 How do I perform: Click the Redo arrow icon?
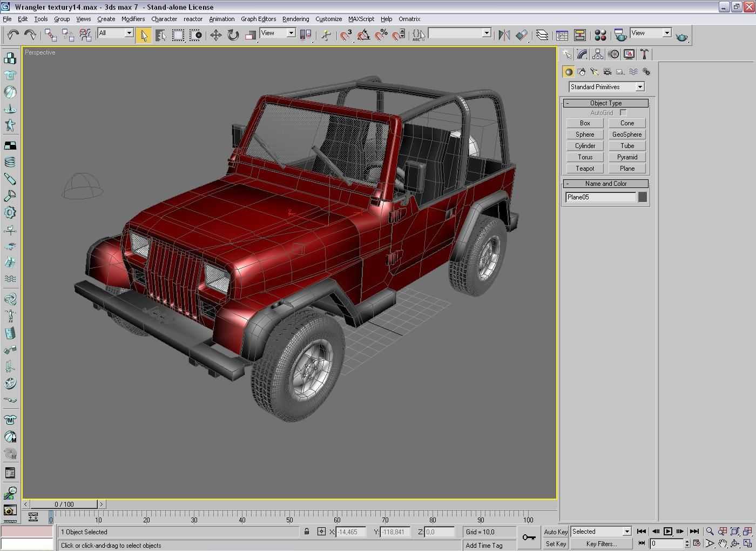point(30,35)
